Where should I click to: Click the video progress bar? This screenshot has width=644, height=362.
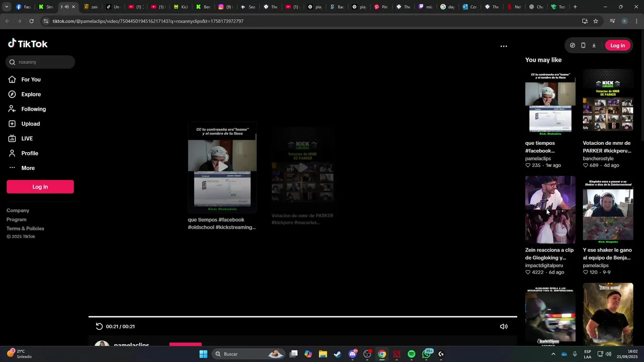(x=303, y=317)
